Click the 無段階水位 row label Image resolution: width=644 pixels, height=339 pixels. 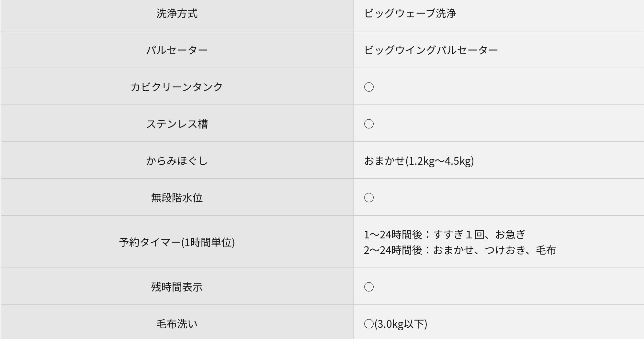[x=177, y=198]
